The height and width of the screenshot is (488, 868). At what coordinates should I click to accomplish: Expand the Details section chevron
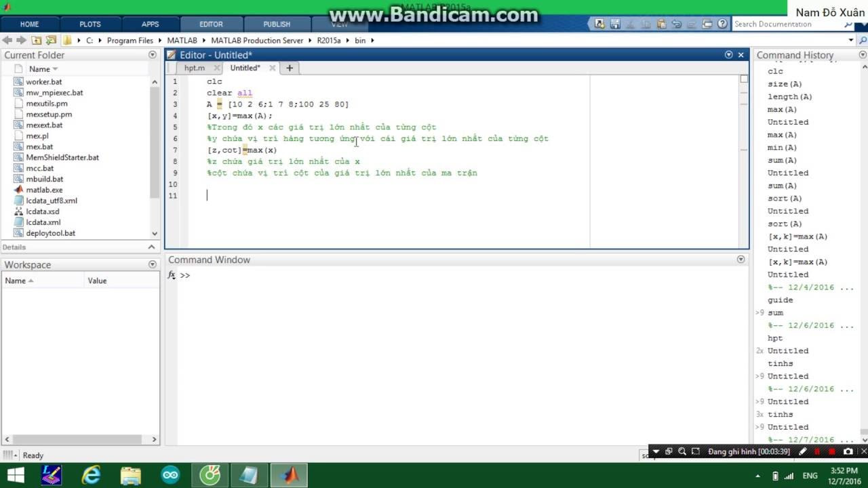[153, 247]
